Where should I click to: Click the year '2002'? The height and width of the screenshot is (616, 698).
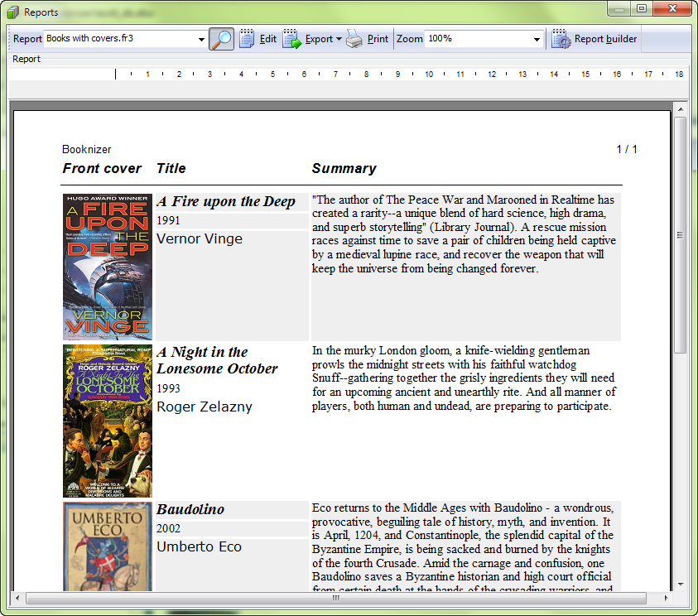pos(168,529)
